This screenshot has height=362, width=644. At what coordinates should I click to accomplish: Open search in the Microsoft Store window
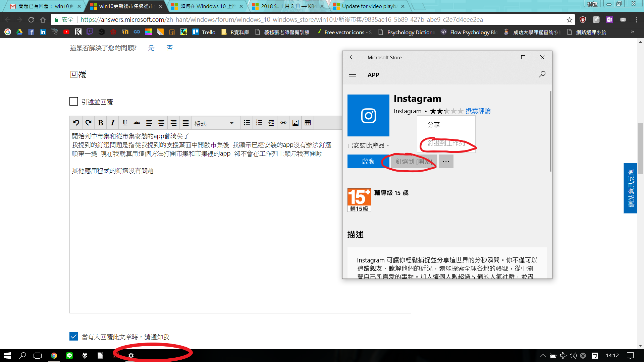(x=542, y=74)
